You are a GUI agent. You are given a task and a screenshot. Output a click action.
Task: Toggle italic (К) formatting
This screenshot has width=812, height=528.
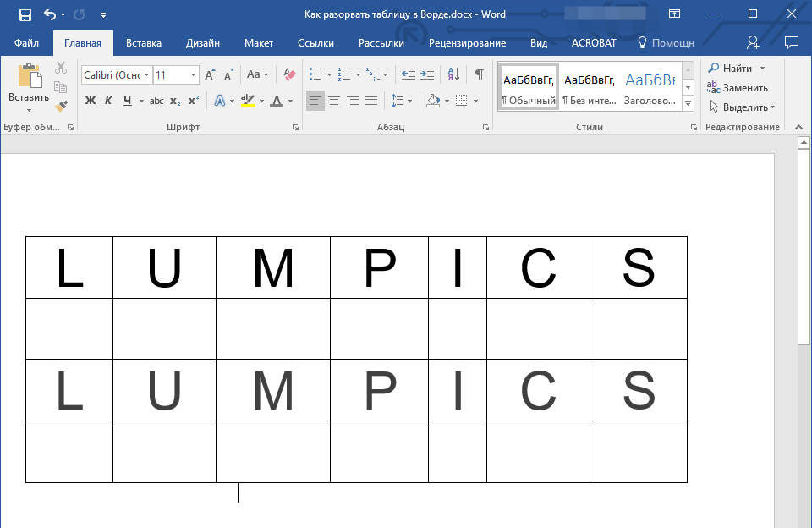[108, 101]
